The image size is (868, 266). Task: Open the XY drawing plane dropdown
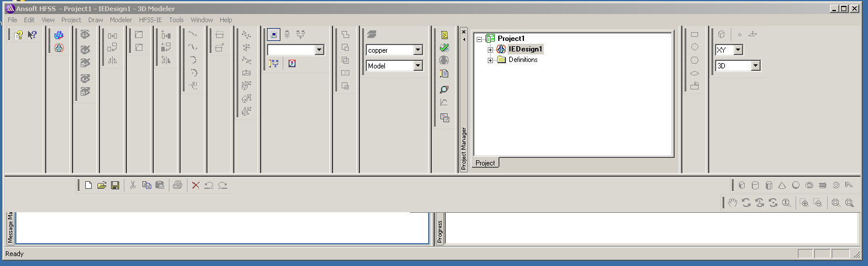738,50
